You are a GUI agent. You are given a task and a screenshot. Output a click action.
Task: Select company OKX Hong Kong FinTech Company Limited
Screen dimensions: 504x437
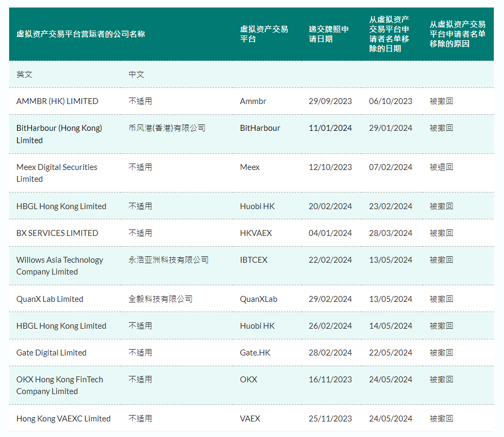coord(60,386)
